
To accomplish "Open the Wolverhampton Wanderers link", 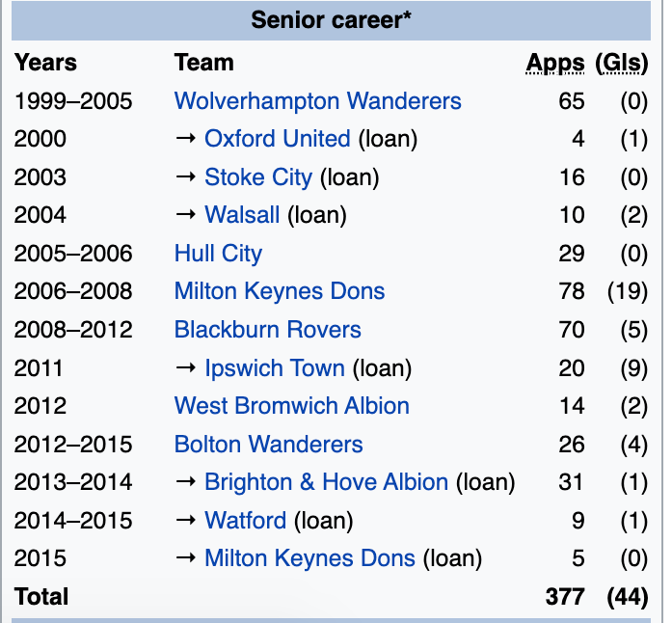I will coord(317,101).
